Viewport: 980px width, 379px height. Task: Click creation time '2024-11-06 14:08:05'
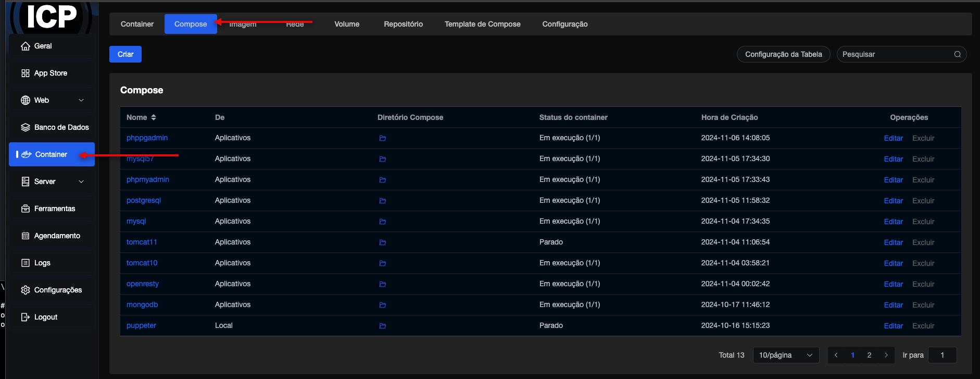[x=735, y=138]
